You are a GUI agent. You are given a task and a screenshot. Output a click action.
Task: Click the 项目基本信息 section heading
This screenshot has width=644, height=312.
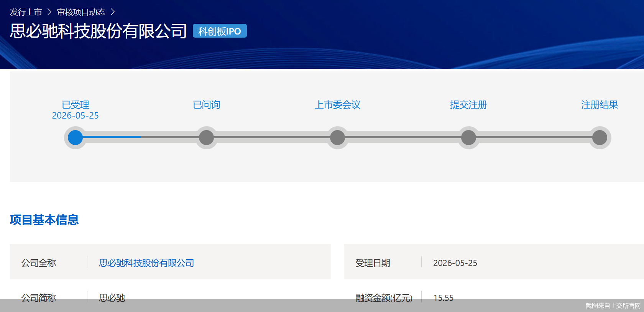coord(44,220)
